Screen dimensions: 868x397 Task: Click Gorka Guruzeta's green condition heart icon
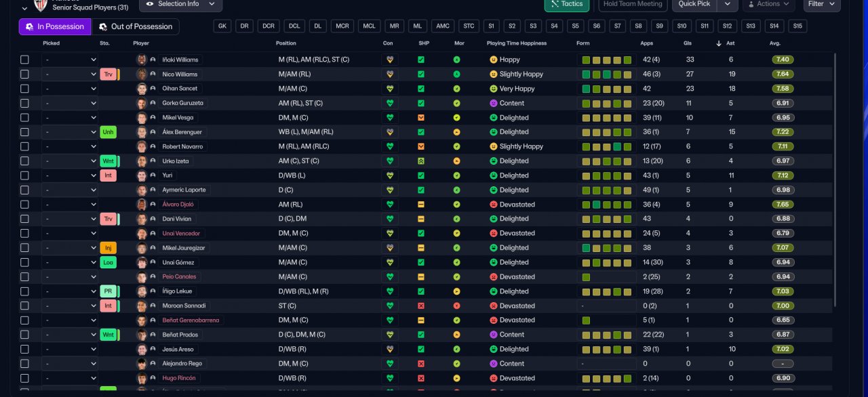(389, 103)
